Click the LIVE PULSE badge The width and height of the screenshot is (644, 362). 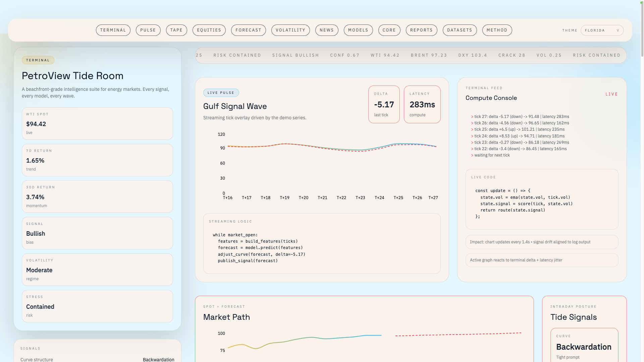tap(221, 93)
